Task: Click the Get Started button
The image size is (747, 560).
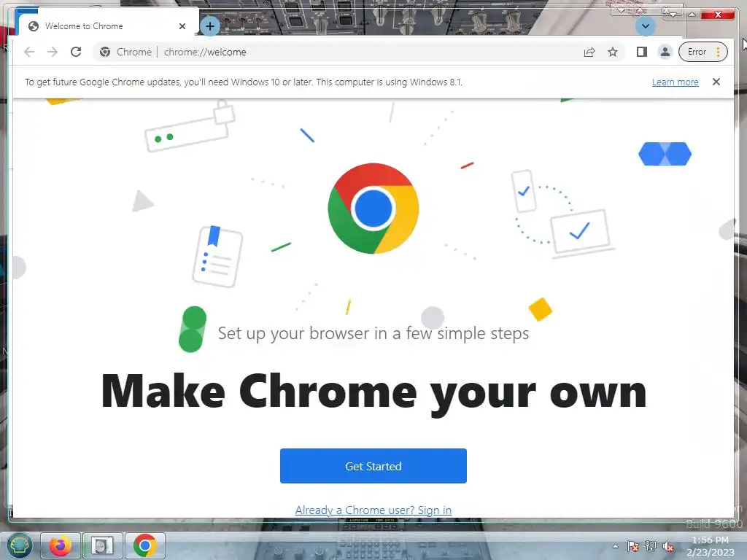Action: point(373,466)
